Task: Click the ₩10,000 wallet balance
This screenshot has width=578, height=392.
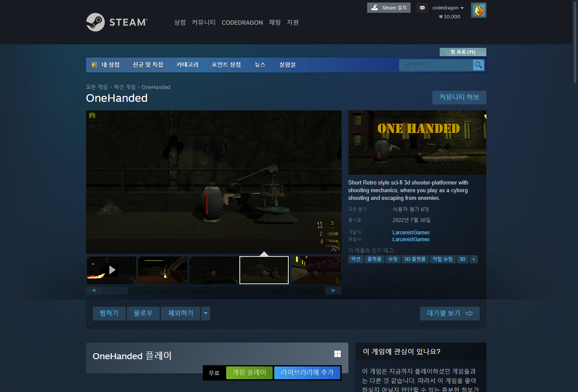Action: coord(450,17)
